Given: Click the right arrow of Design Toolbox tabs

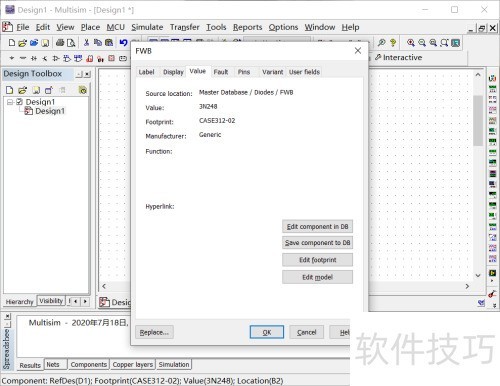Looking at the screenshot, I should pos(85,301).
